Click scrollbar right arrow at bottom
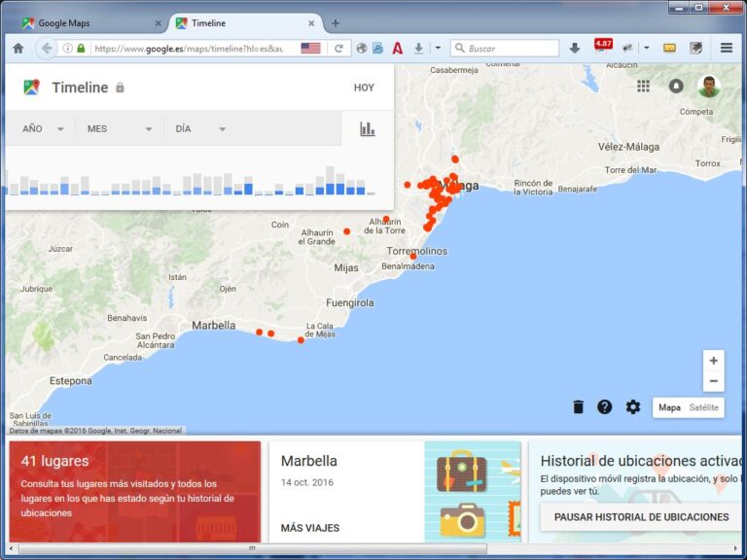The height and width of the screenshot is (560, 747). point(736,548)
